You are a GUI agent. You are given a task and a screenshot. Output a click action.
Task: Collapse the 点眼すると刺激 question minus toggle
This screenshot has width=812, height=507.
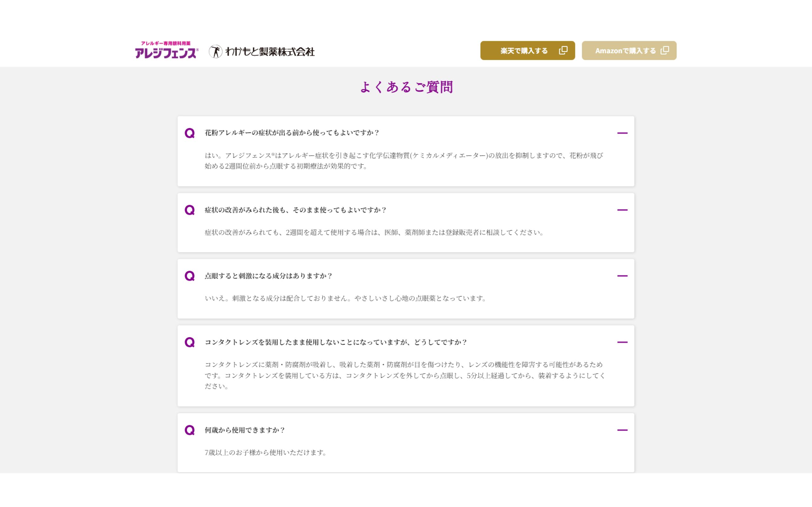pyautogui.click(x=622, y=276)
